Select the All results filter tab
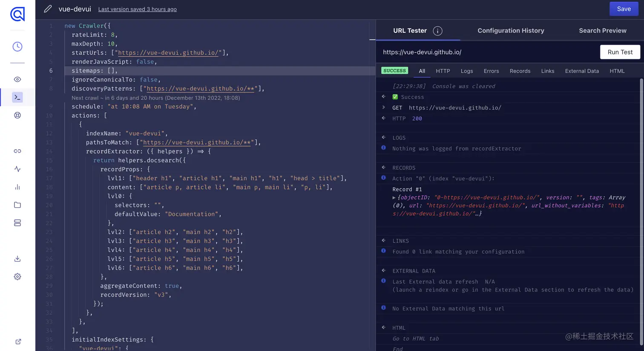This screenshot has width=644, height=351. click(422, 71)
